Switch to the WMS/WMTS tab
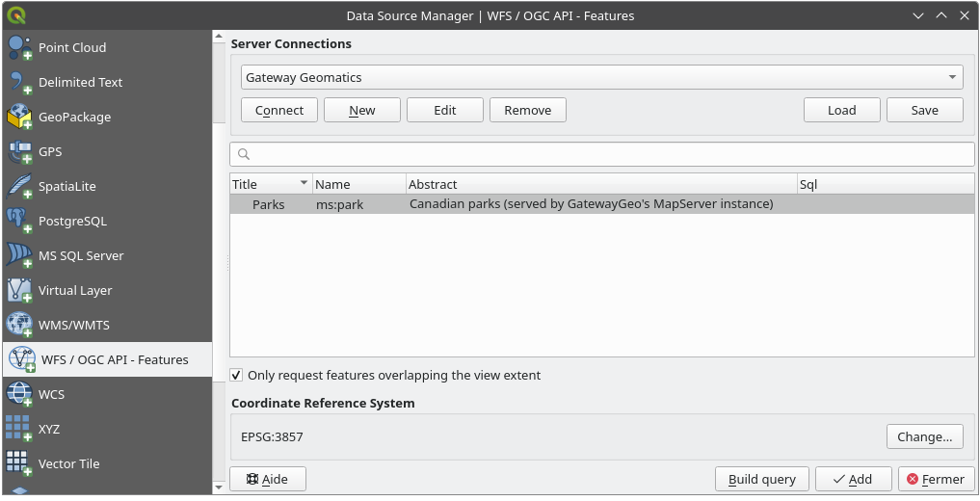Image resolution: width=980 pixels, height=501 pixels. (x=73, y=325)
